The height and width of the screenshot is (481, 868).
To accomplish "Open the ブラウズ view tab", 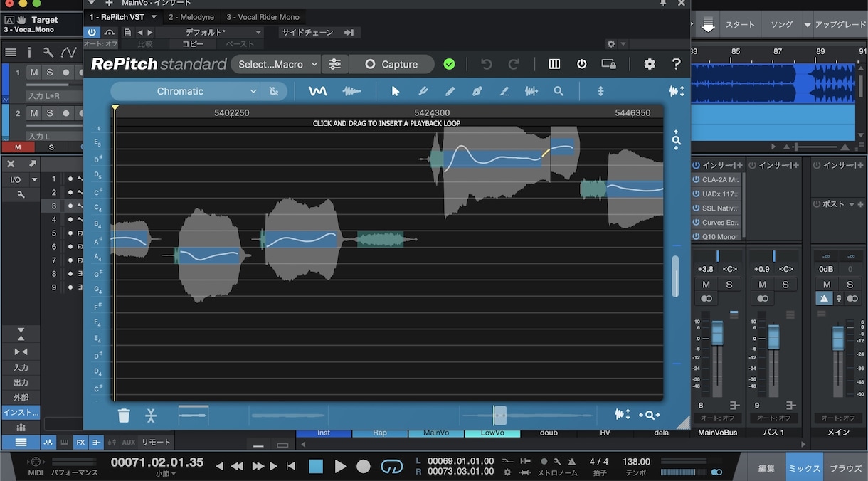I will [846, 468].
